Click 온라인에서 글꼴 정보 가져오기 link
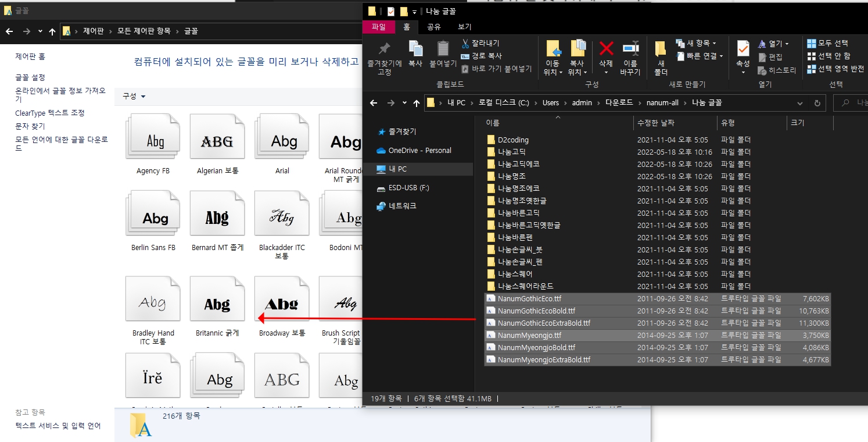This screenshot has width=868, height=442. pos(60,95)
